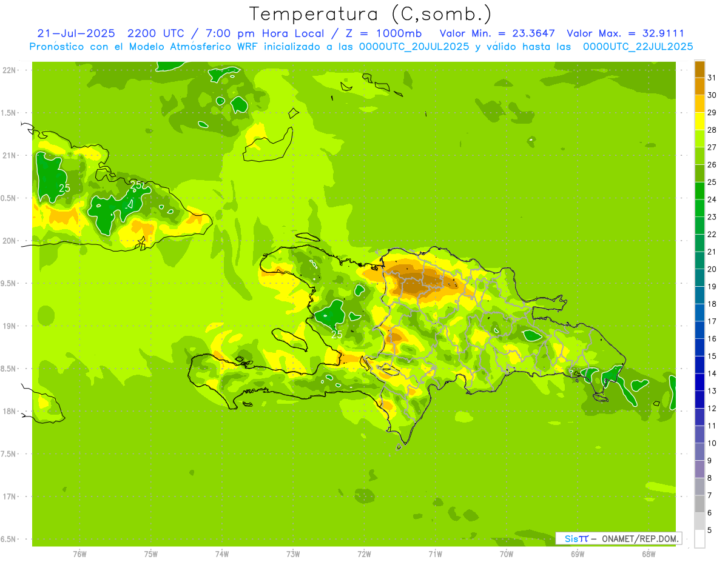The width and height of the screenshot is (728, 562).
Task: Click the "25" contour label in central Haiti
Action: pos(337,334)
